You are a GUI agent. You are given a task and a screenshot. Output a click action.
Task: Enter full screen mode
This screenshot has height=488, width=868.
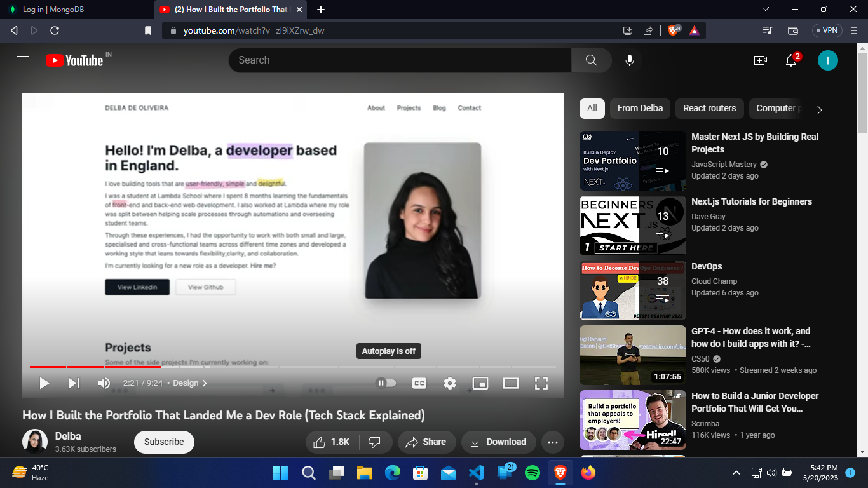(x=541, y=383)
